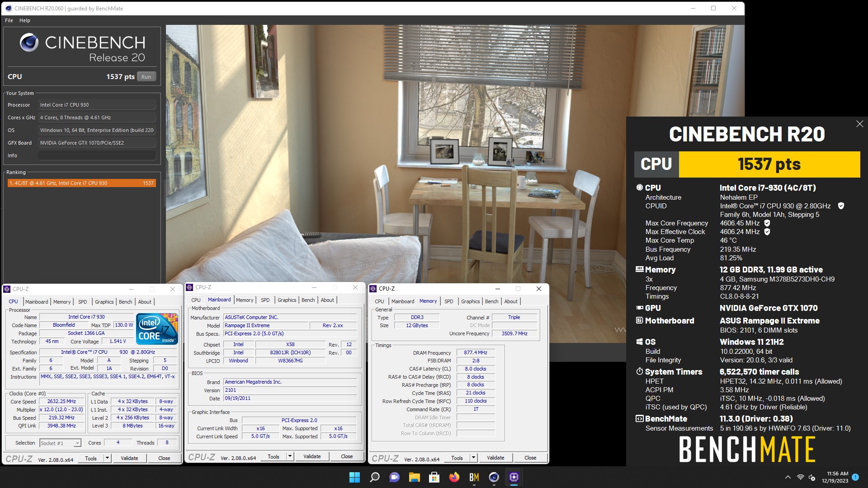The height and width of the screenshot is (488, 868).
Task: Open SPD tab in middle CPU-Z window
Action: [265, 300]
